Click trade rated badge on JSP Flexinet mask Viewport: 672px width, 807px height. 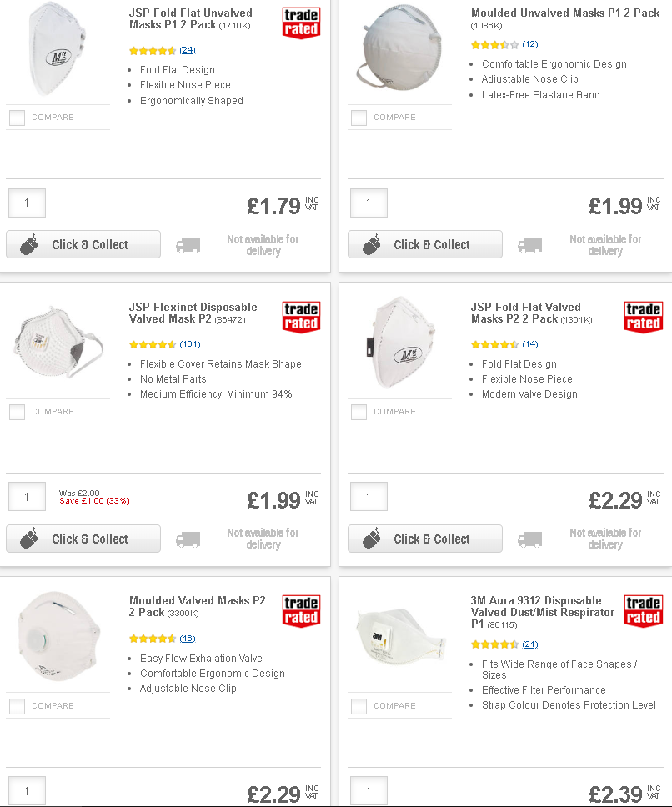302,317
